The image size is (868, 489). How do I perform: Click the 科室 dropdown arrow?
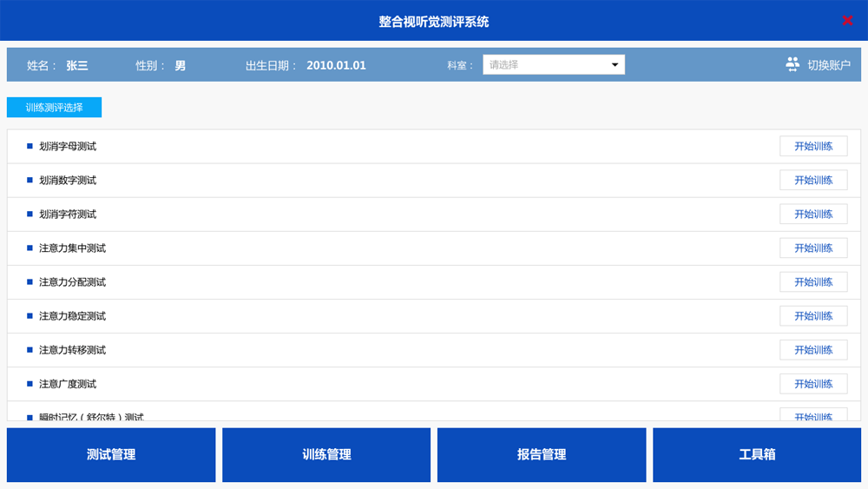click(615, 65)
